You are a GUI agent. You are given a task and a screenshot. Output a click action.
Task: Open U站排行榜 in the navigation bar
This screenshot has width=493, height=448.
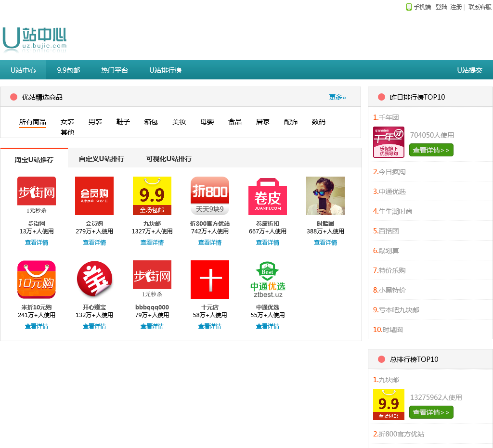166,70
